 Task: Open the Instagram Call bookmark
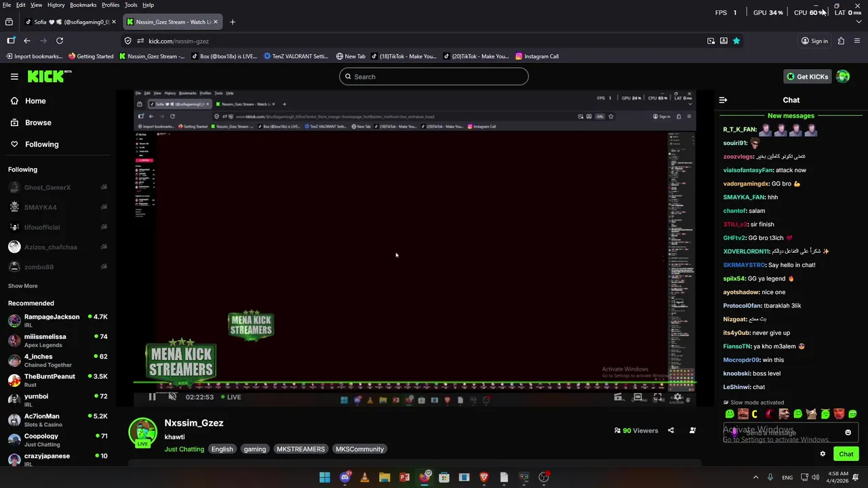tap(537, 56)
